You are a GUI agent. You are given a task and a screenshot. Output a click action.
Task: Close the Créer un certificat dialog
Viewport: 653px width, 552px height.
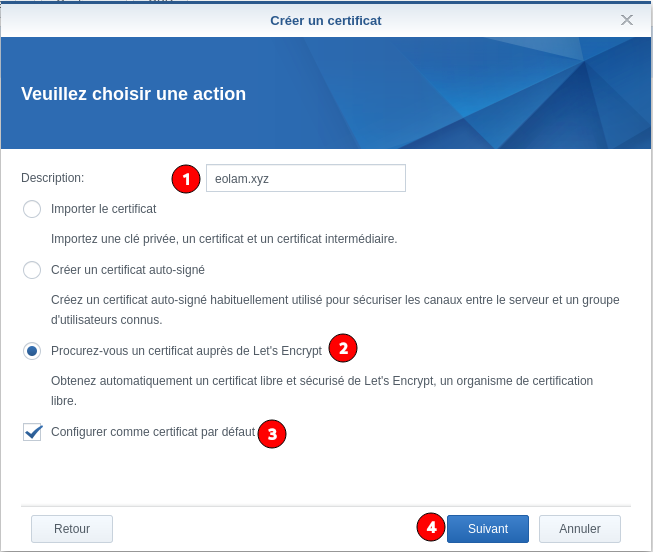pos(627,20)
